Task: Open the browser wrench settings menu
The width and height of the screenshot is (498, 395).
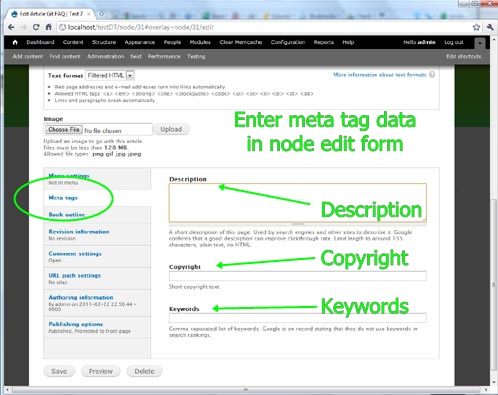Action: [x=490, y=27]
